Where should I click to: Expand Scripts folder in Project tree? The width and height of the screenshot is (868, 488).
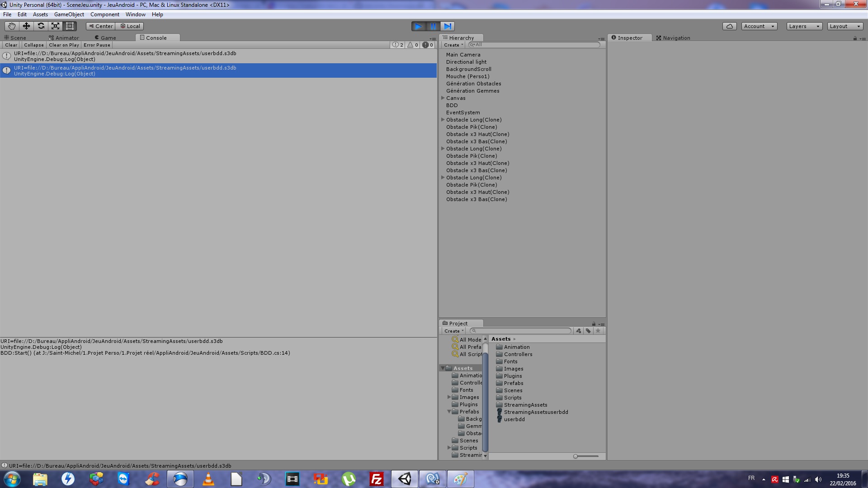(x=449, y=448)
